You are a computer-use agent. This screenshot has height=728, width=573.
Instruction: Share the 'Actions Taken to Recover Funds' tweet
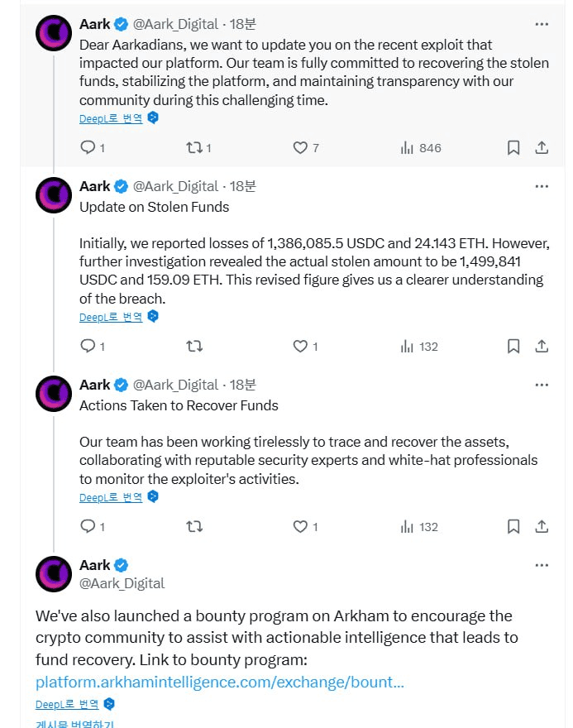tap(542, 526)
